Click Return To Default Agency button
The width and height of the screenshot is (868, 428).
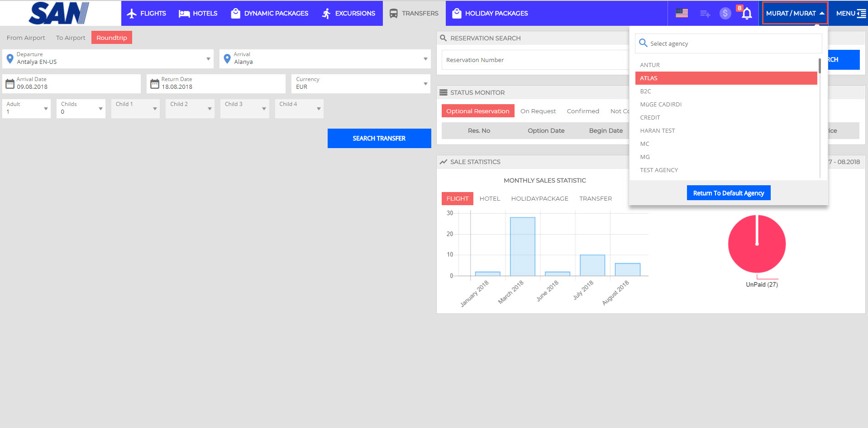pyautogui.click(x=728, y=193)
